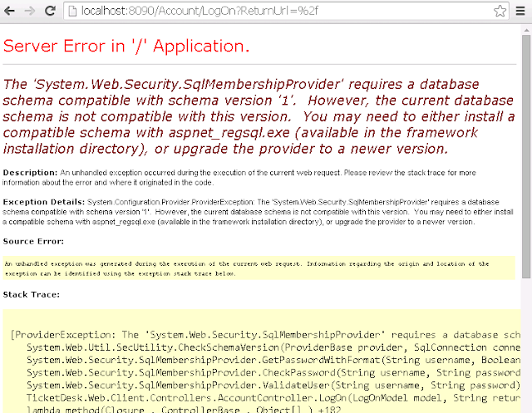This screenshot has width=532, height=413.
Task: Click the AccountController.LogOn stack trace line
Action: [x=273, y=398]
